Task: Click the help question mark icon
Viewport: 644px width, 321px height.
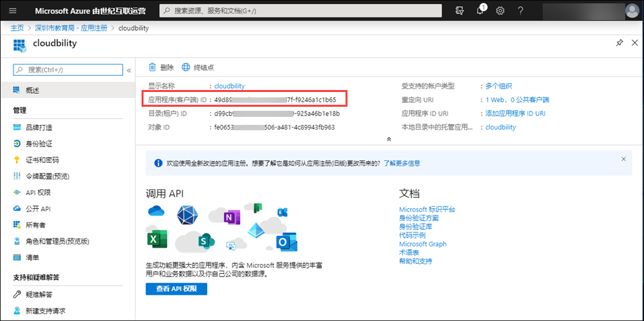Action: (521, 11)
